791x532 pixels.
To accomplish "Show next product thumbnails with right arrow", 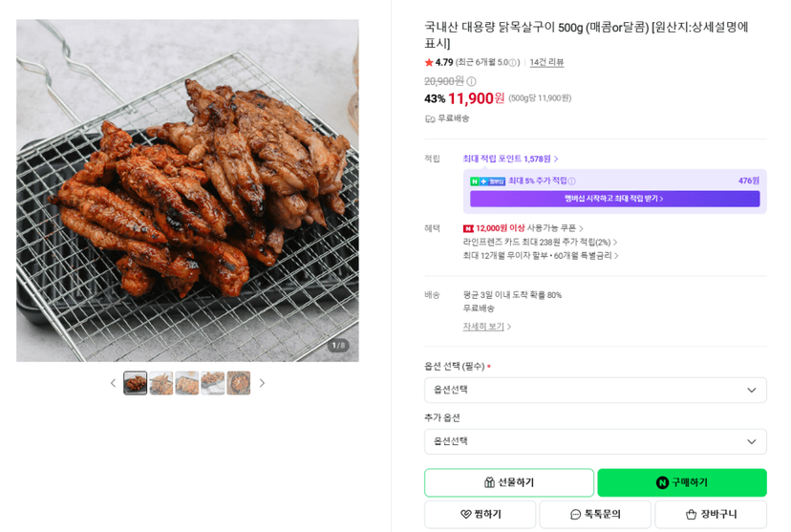I will pos(262,383).
